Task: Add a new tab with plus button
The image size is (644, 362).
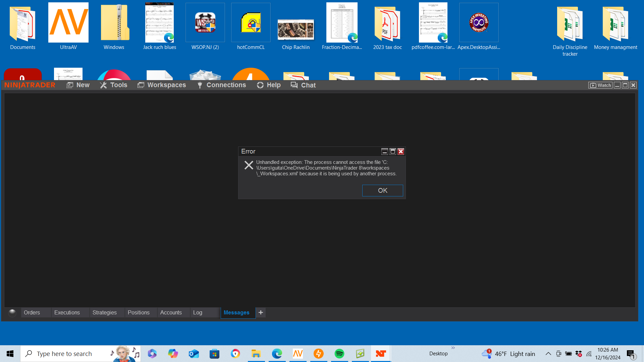Action: pos(261,312)
